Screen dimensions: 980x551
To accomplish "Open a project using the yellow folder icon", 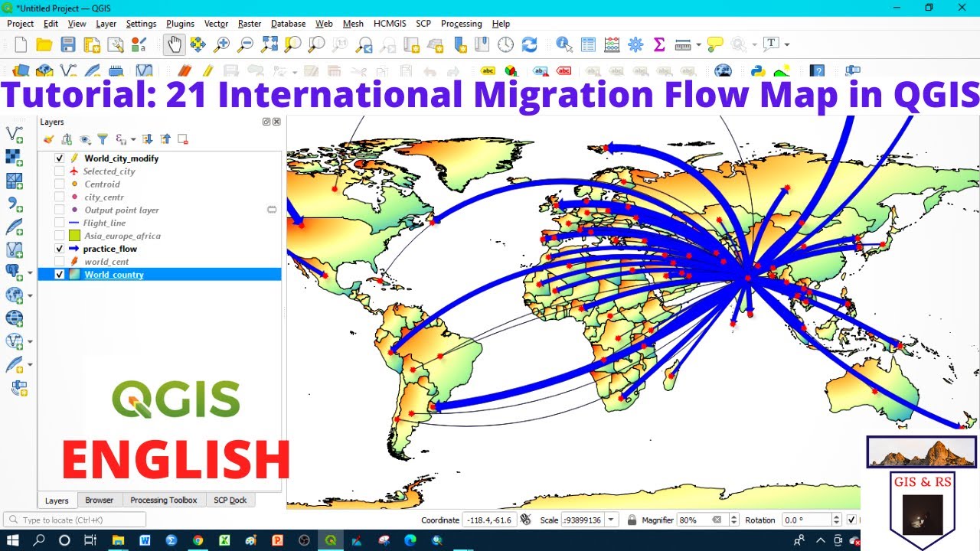I will (x=44, y=44).
